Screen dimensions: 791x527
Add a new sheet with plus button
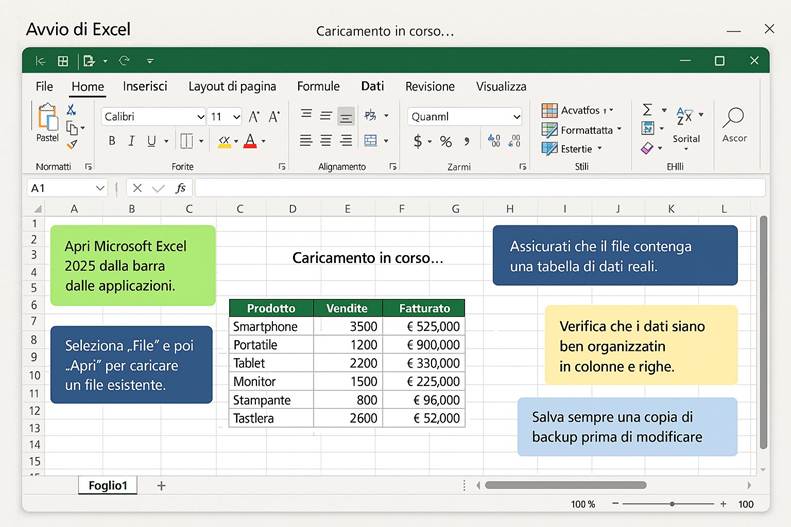[161, 486]
